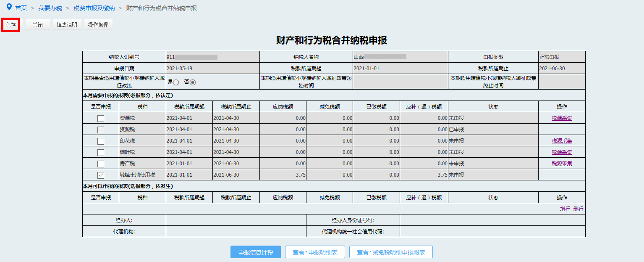
Task: Check the 房产税 checkbox
Action: tap(101, 164)
